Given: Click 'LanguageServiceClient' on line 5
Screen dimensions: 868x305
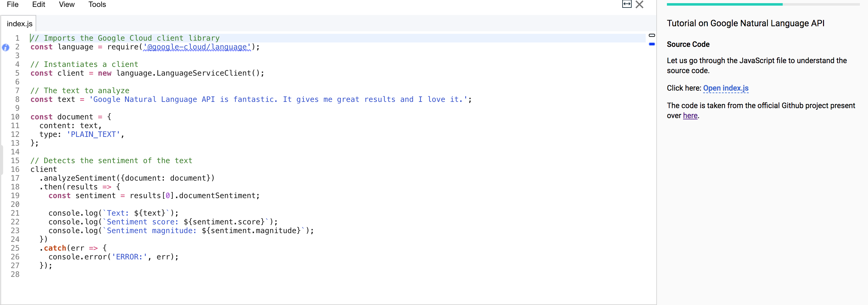Looking at the screenshot, I should click(204, 73).
